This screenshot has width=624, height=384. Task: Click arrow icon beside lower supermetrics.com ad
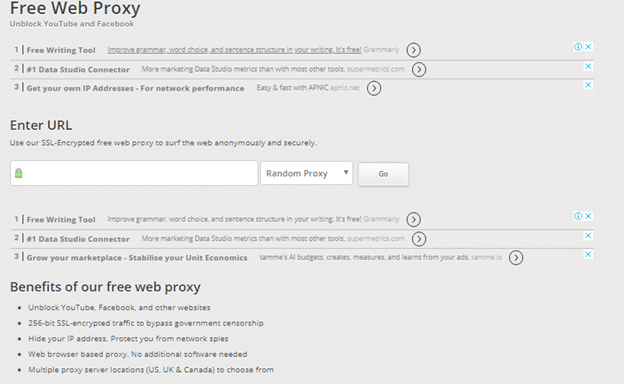[419, 239]
